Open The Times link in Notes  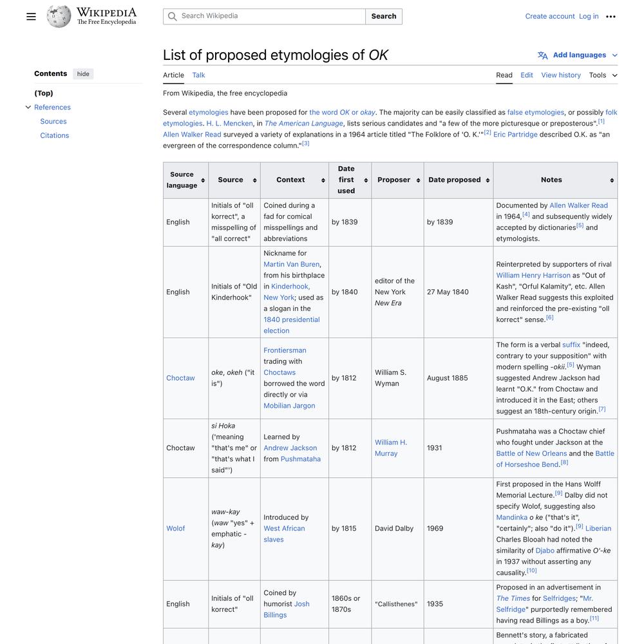pyautogui.click(x=513, y=599)
